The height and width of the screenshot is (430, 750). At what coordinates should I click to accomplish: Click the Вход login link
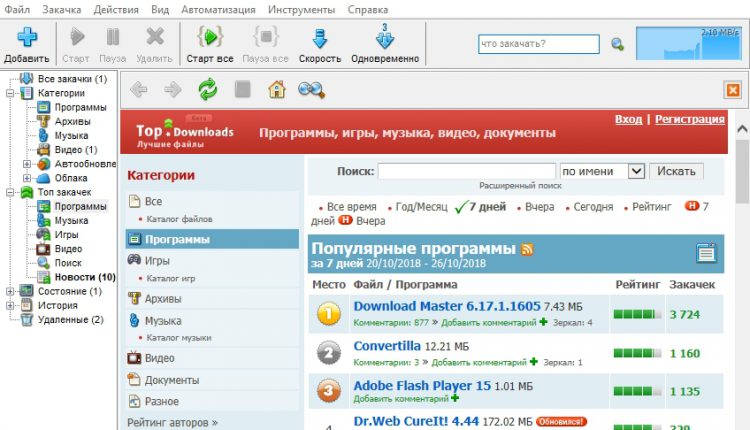[628, 119]
